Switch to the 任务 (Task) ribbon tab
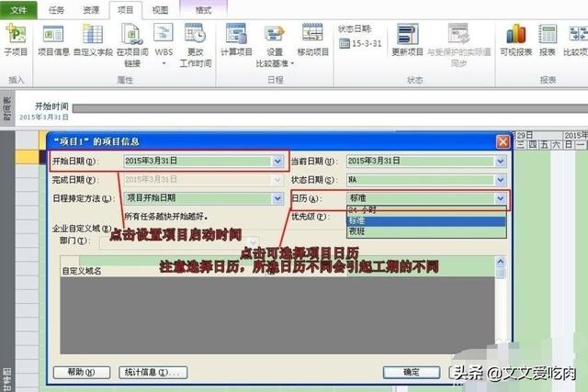The image size is (588, 392). coord(54,10)
